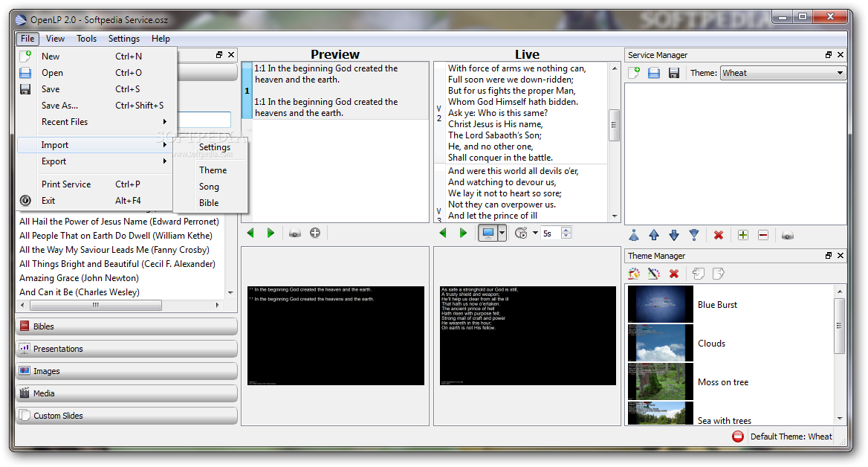Image resolution: width=868 pixels, height=467 pixels.
Task: Click the 5s delay input field
Action: [x=551, y=233]
